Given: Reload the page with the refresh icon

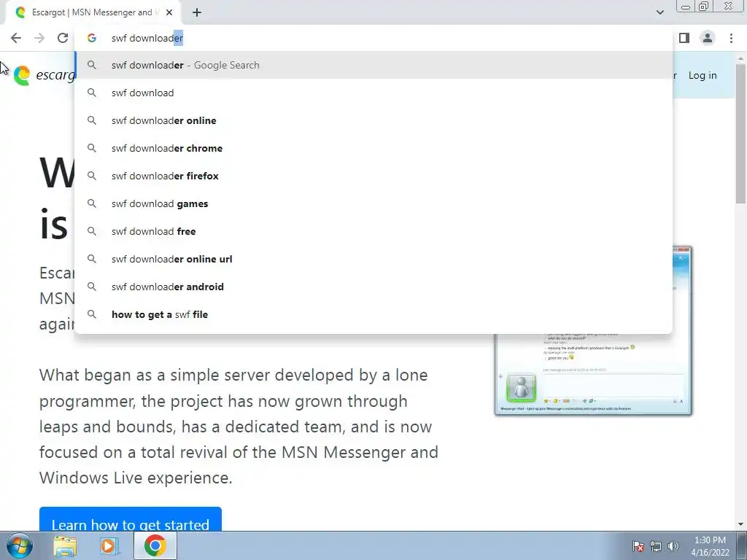Looking at the screenshot, I should pos(63,38).
